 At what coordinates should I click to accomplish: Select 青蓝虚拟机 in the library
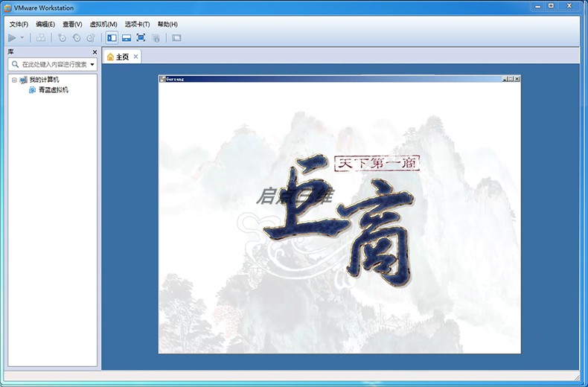click(x=54, y=90)
